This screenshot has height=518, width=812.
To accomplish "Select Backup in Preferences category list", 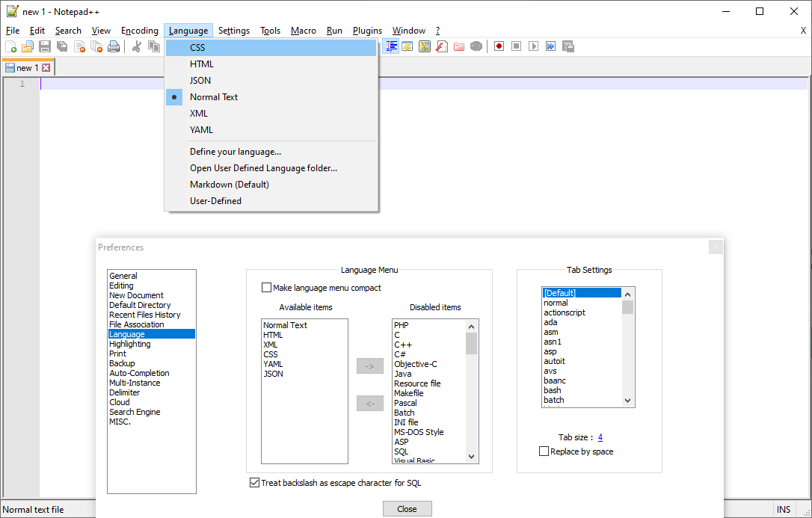I will point(151,363).
